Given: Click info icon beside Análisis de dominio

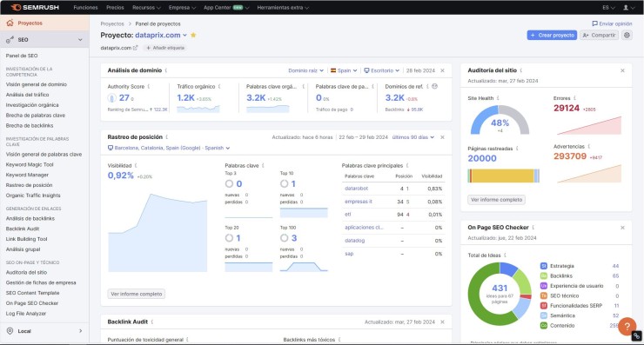Looking at the screenshot, I should pyautogui.click(x=166, y=70).
